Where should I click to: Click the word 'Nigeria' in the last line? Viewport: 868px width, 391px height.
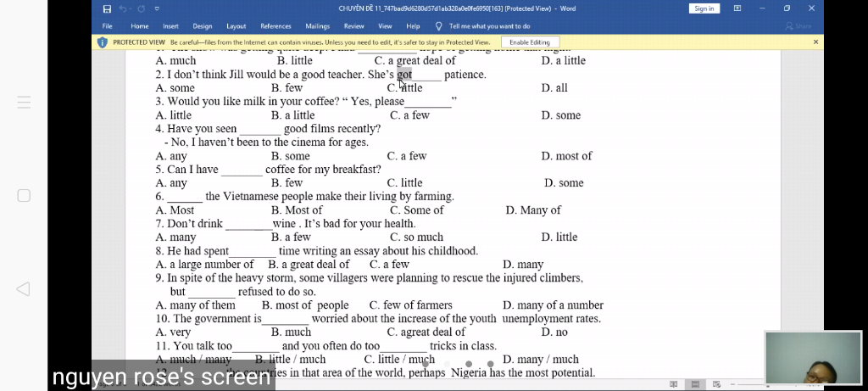point(469,372)
